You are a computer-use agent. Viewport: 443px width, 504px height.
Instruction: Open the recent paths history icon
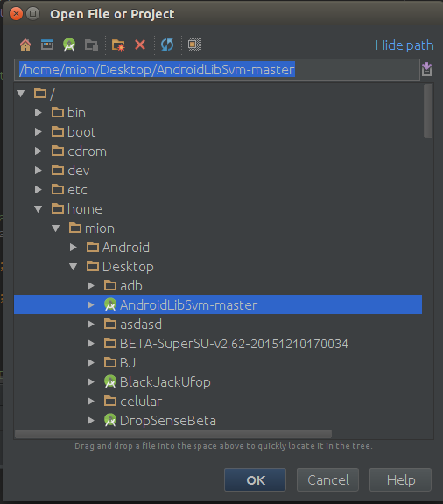pyautogui.click(x=427, y=69)
